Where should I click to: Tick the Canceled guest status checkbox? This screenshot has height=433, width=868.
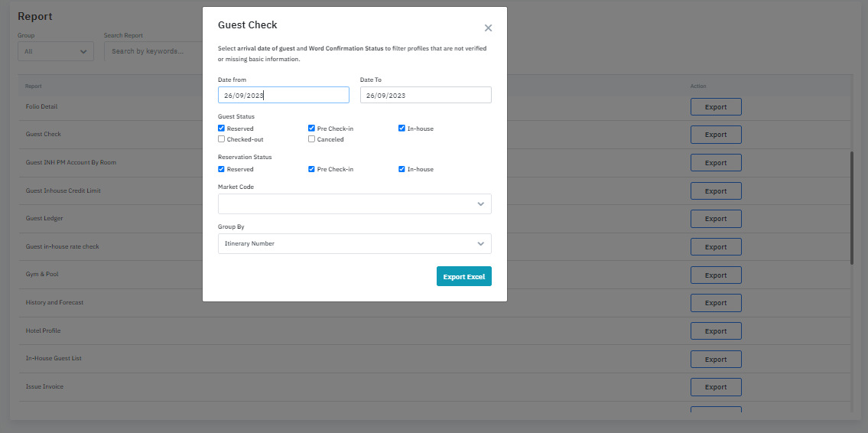pos(312,139)
